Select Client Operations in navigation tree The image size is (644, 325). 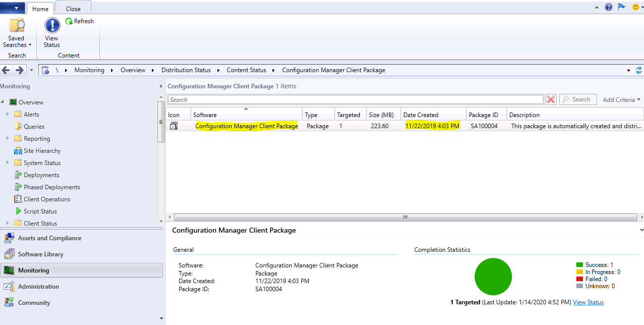pyautogui.click(x=46, y=199)
